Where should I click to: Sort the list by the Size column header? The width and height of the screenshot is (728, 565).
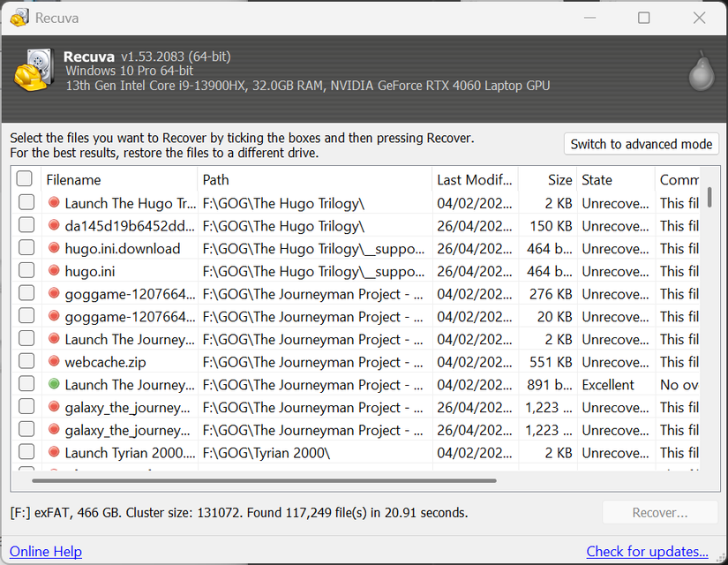coord(547,180)
